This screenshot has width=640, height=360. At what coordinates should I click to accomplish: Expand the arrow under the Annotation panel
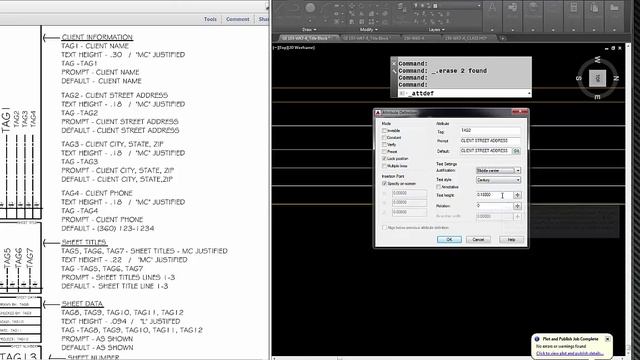pyautogui.click(x=492, y=30)
